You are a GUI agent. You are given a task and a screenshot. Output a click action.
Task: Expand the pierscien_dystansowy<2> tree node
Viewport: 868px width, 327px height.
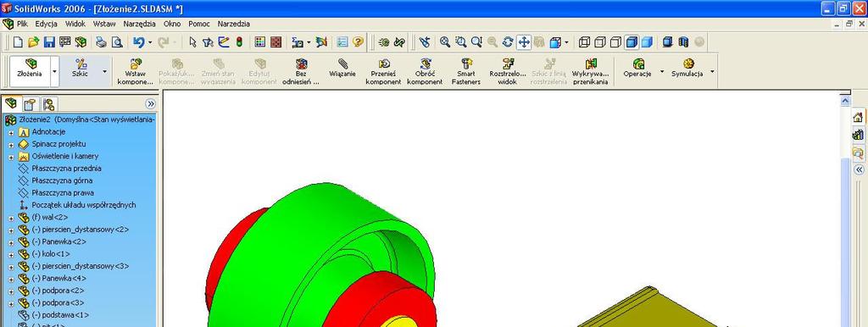pyautogui.click(x=11, y=230)
